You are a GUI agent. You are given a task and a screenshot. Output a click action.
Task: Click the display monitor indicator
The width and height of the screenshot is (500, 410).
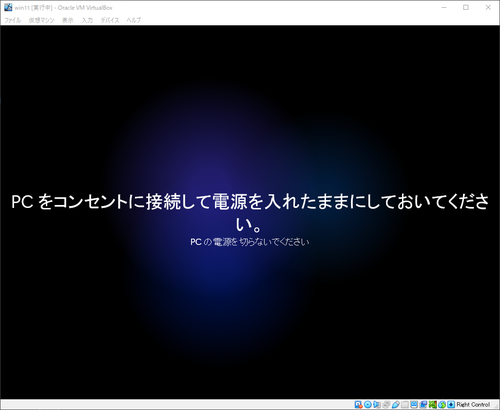(414, 404)
